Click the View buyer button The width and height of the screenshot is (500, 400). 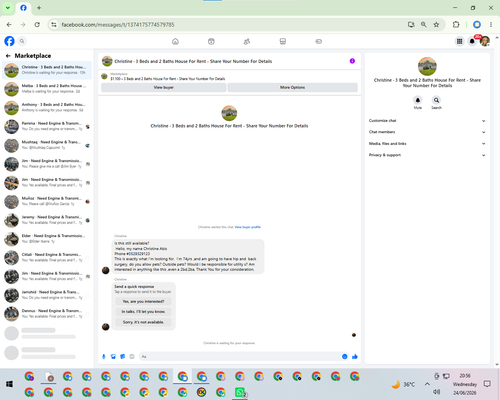tap(163, 87)
